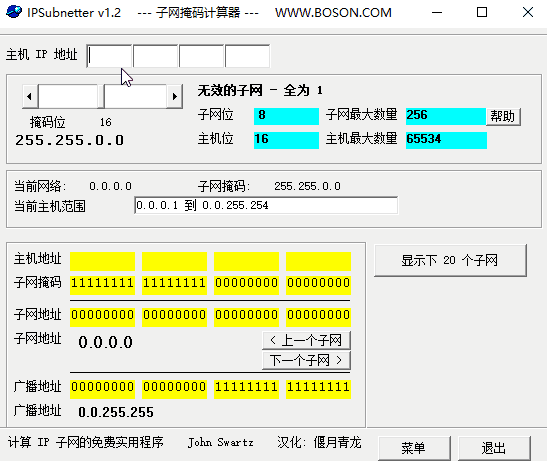547x461 pixels.
Task: Click the broadcast address 0.0.255.255
Action: point(116,412)
